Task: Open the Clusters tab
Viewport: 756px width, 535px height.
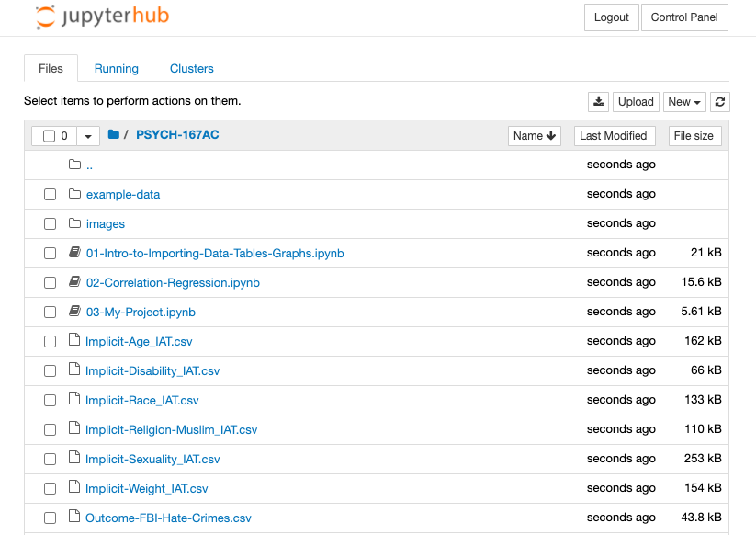Action: 191,69
